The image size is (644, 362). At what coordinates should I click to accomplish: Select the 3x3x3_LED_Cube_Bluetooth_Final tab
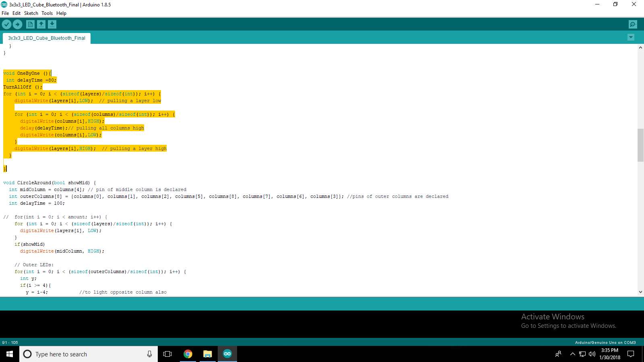point(47,38)
